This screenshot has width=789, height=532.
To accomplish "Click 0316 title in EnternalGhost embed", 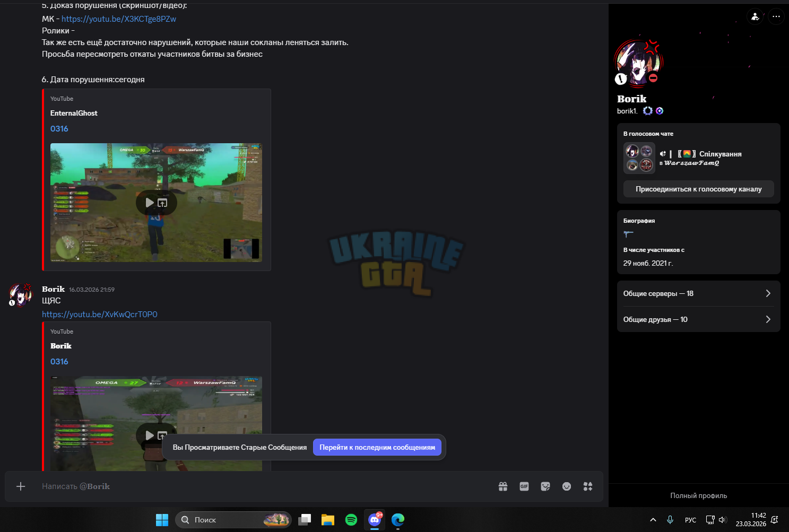I will click(59, 128).
